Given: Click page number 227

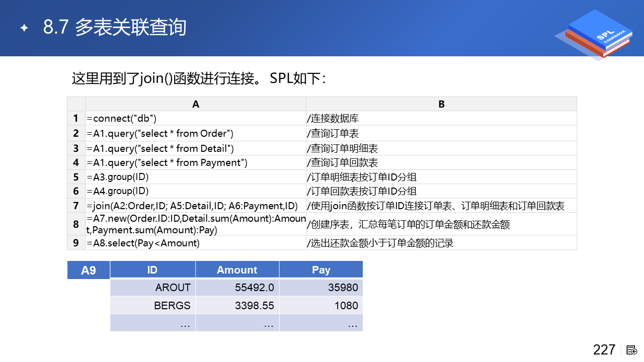Looking at the screenshot, I should 604,349.
